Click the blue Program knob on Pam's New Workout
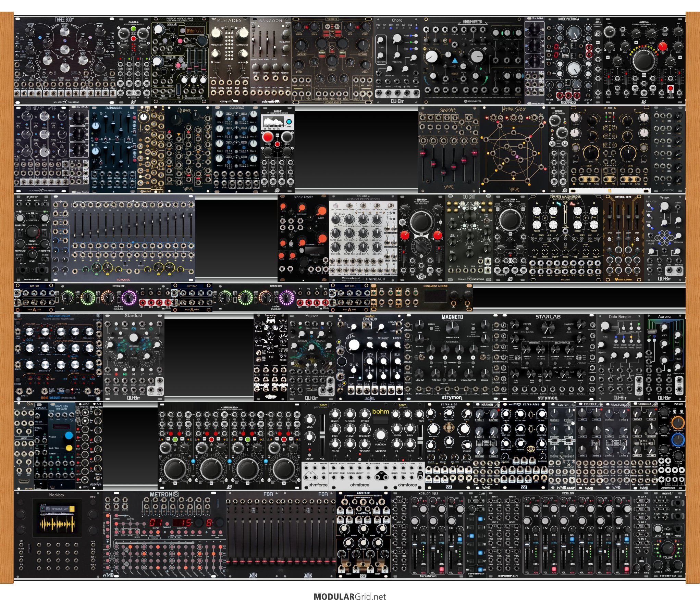Image resolution: width=700 pixels, height=604 pixels. click(x=69, y=436)
